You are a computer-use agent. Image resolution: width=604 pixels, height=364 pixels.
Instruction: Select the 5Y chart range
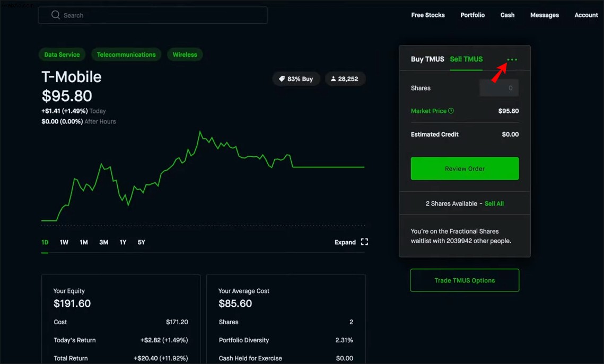(x=142, y=243)
